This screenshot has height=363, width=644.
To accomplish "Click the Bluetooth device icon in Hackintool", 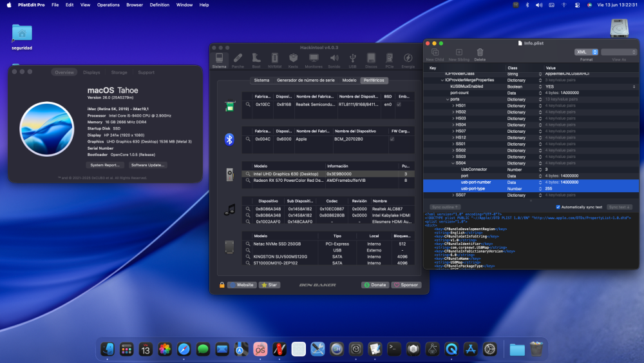I will click(x=229, y=139).
